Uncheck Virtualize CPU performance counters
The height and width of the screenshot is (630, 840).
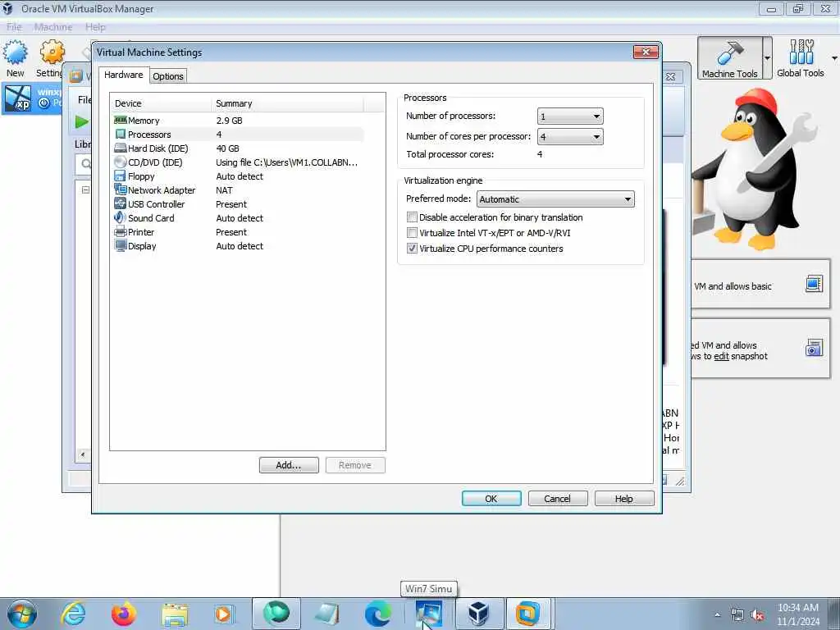click(412, 248)
